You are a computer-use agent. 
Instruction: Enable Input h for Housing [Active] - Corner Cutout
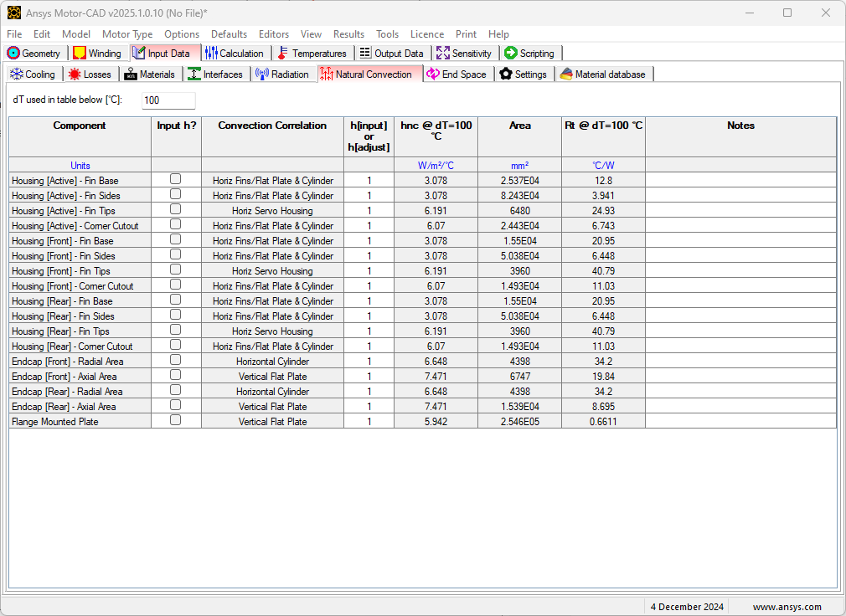coord(175,224)
